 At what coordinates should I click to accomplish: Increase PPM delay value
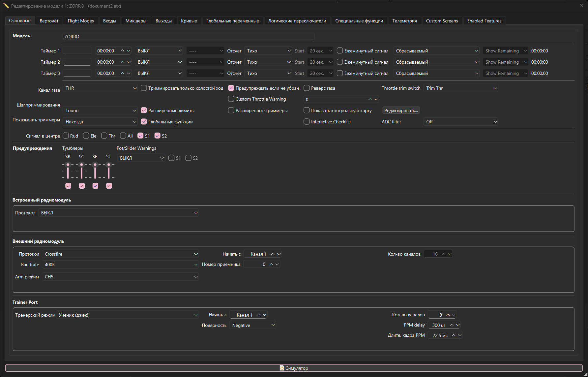pyautogui.click(x=452, y=325)
